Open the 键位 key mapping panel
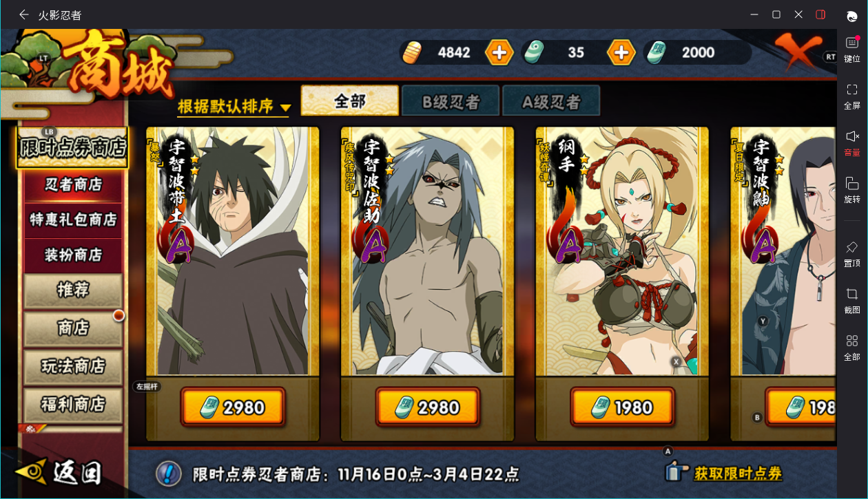The height and width of the screenshot is (499, 868). pyautogui.click(x=852, y=49)
